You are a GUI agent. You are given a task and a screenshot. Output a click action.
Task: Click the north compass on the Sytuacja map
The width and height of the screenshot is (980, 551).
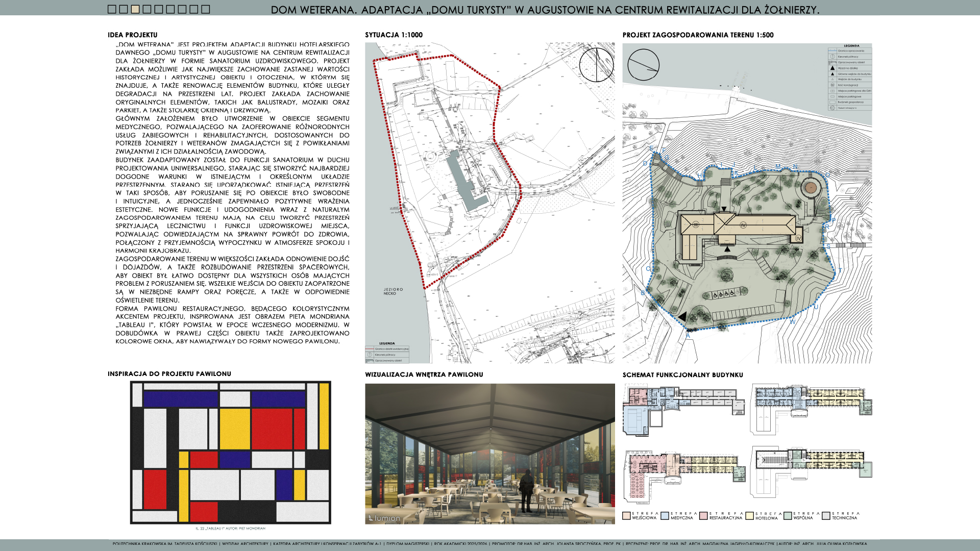597,65
